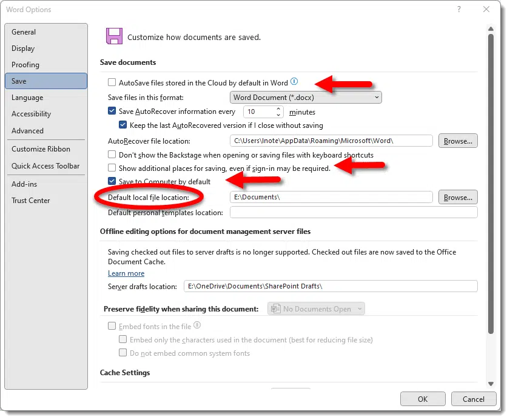Click Default personal templates location field
The width and height of the screenshot is (510, 420).
click(354, 212)
